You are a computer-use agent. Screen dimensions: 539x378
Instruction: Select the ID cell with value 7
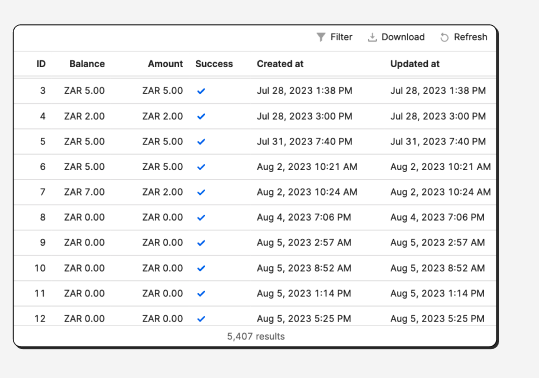coord(43,192)
